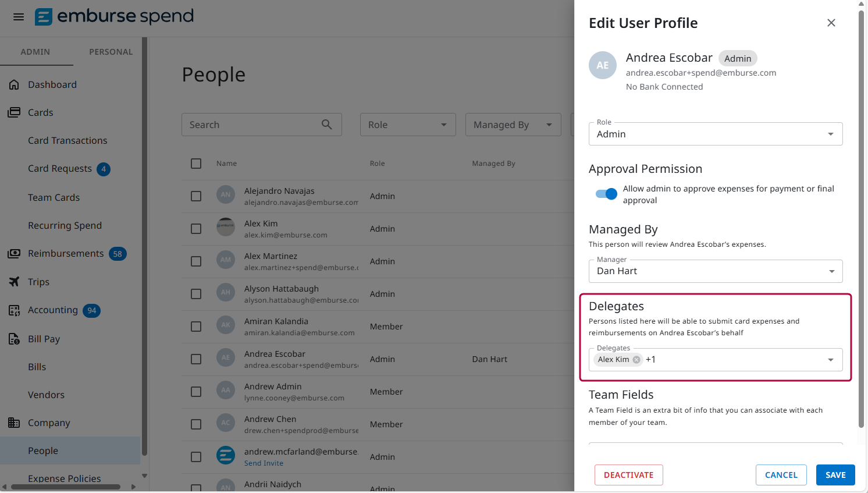
Task: Select the Cards section icon
Action: coord(14,112)
